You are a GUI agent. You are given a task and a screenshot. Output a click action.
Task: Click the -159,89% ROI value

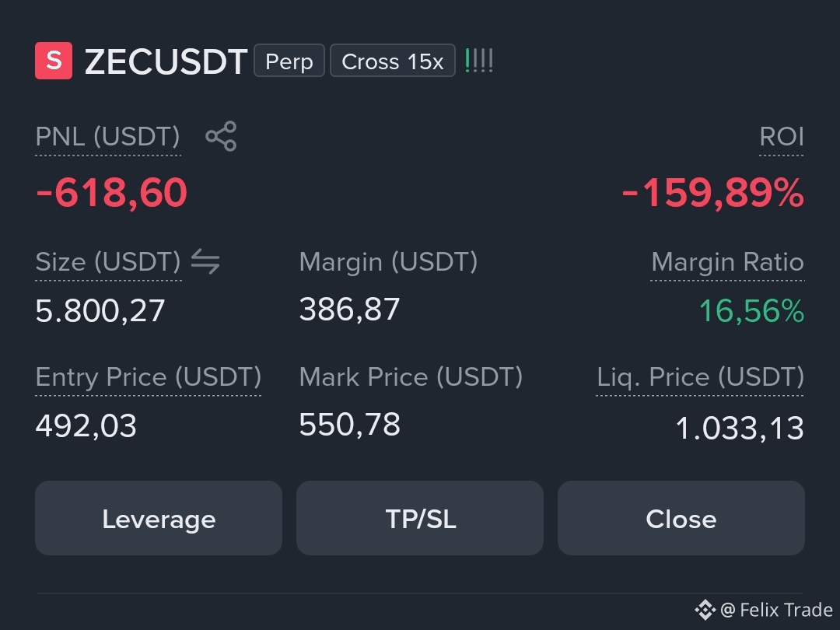pos(713,192)
